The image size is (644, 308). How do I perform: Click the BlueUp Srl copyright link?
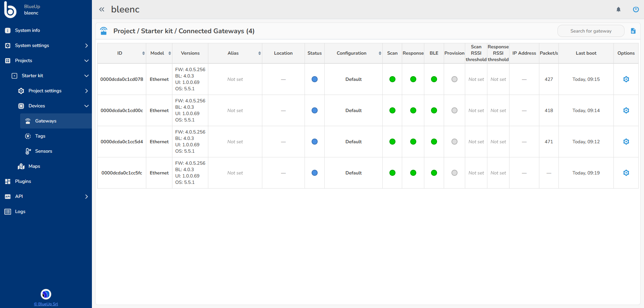click(46, 304)
